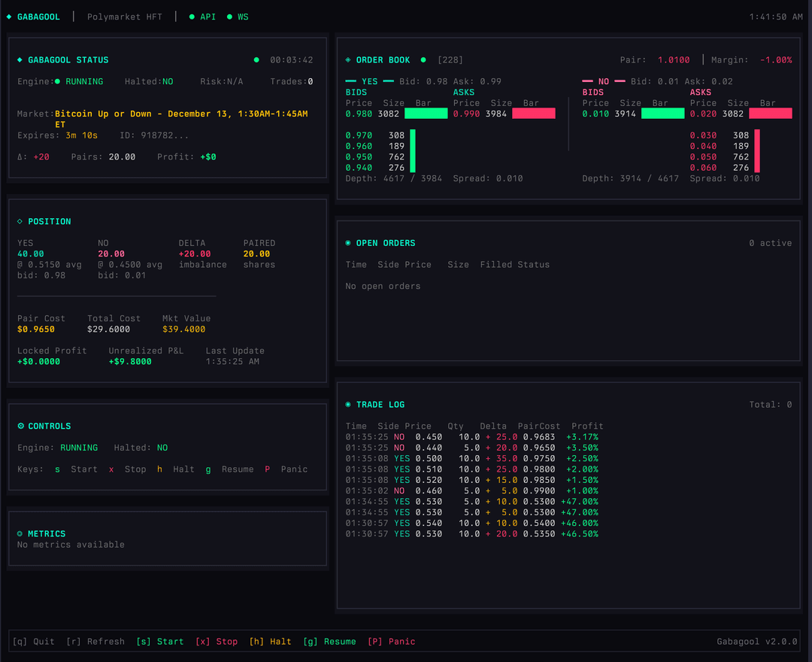Click the DELTA +20.00 imbalance value

click(195, 254)
